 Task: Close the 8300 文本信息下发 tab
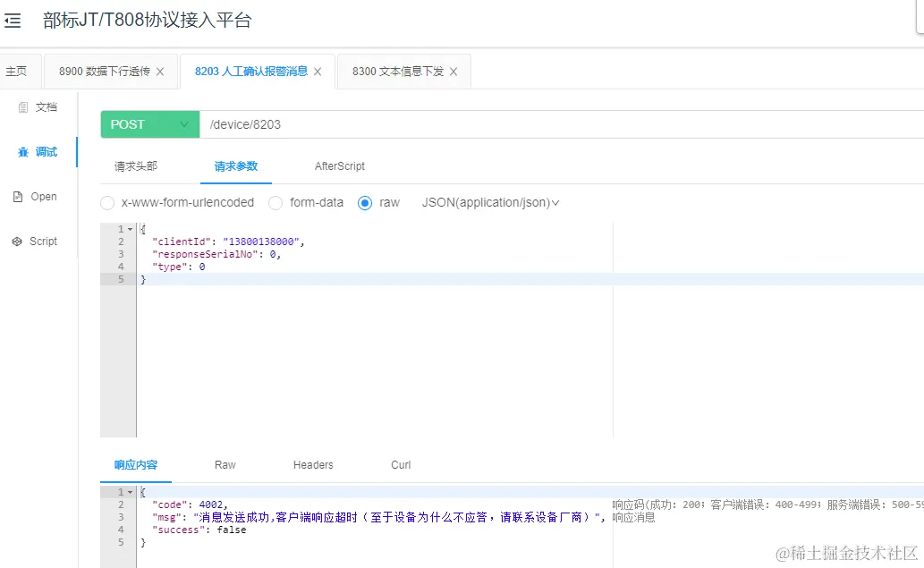coord(454,72)
